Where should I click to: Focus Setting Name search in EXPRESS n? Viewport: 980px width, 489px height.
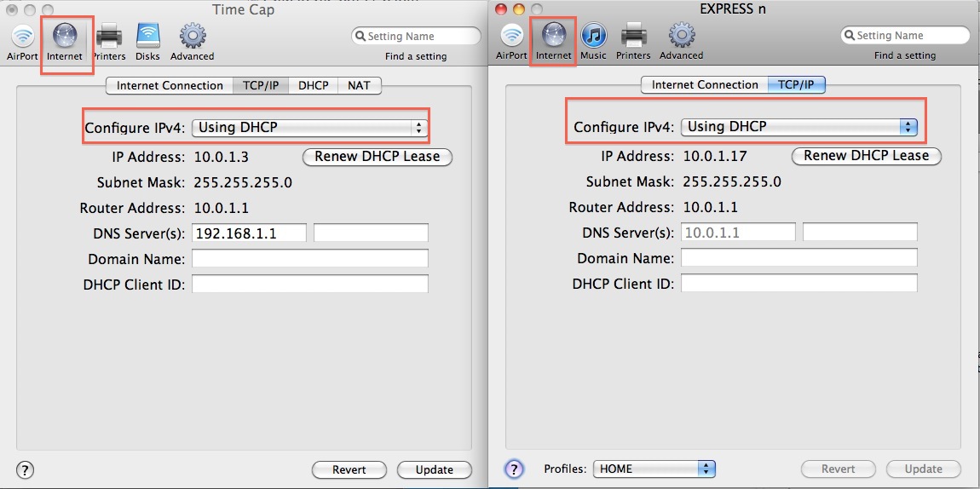coord(905,36)
